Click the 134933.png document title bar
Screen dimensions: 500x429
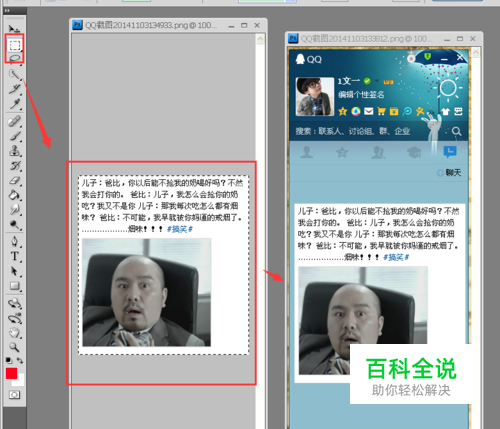coord(168,25)
